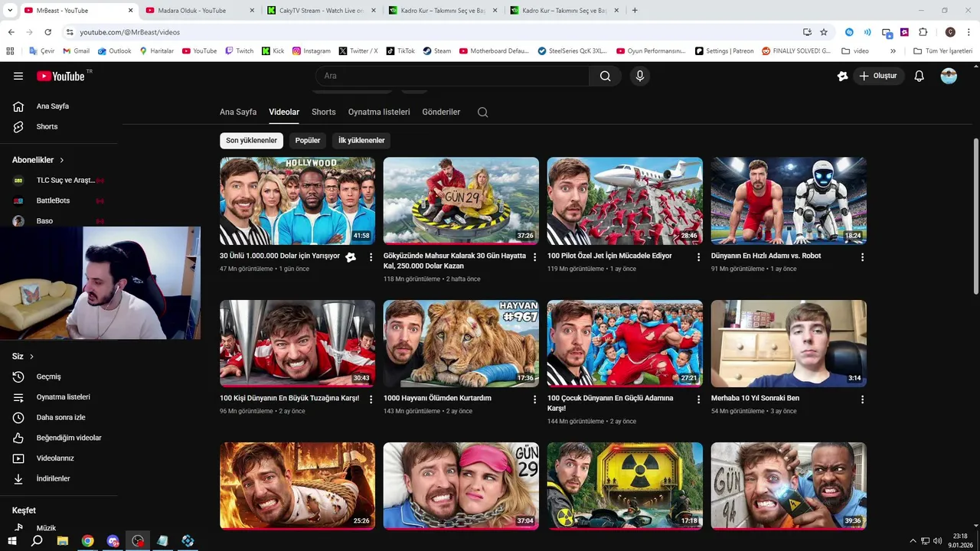Select the İlk yüklenenler filter chip

[x=361, y=141]
